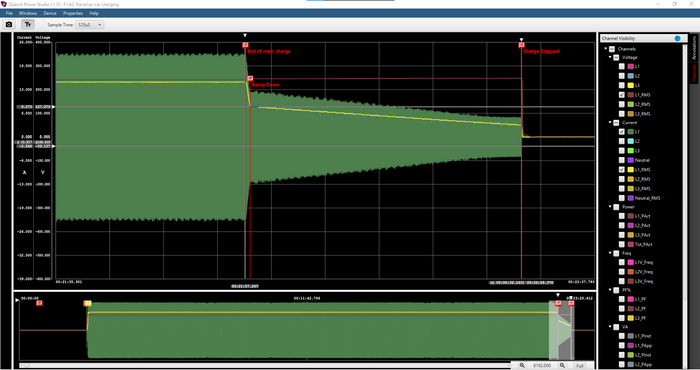Open the Help menu
This screenshot has width=700, height=370.
click(x=94, y=13)
